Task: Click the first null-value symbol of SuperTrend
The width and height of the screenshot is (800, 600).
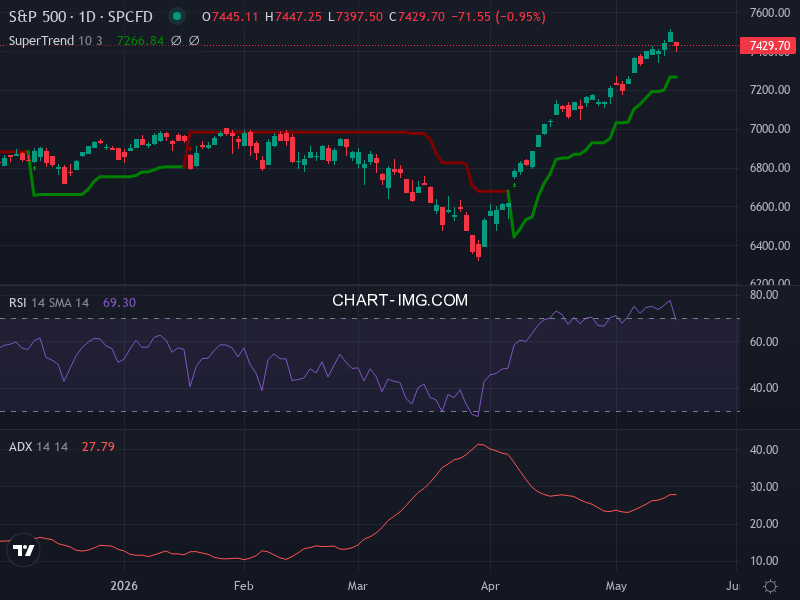Action: (176, 40)
